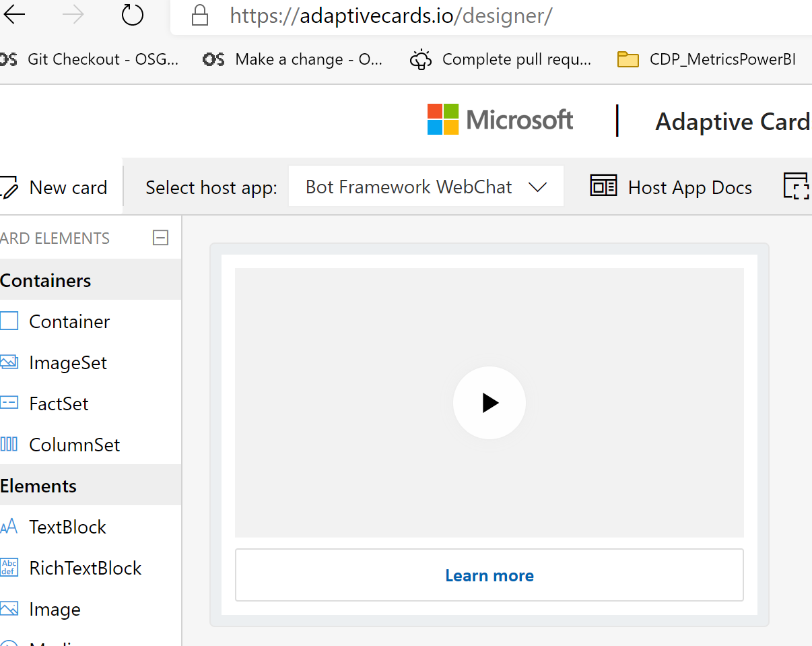
Task: Select the ImageSet element icon
Action: coord(11,362)
